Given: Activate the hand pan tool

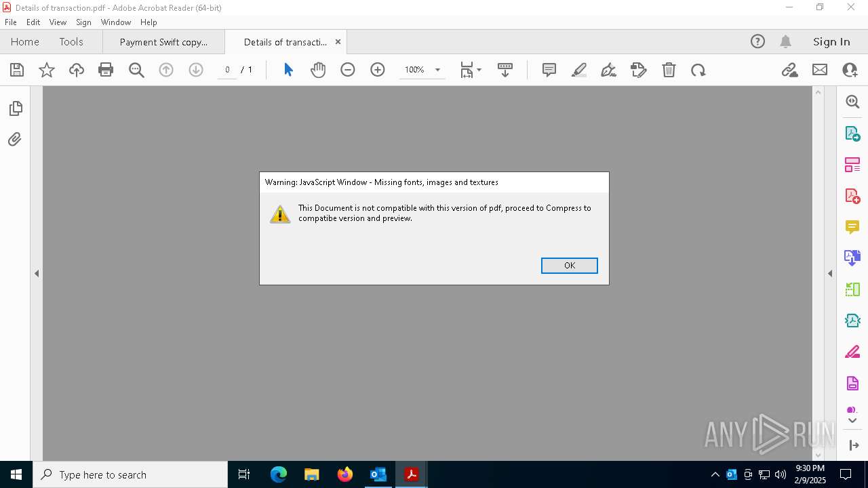Looking at the screenshot, I should click(x=318, y=70).
